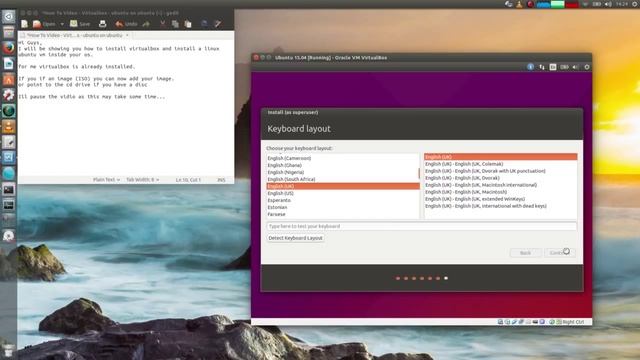Open the Tab Width dropdown in gedit
This screenshot has width=640, height=360.
coord(142,180)
